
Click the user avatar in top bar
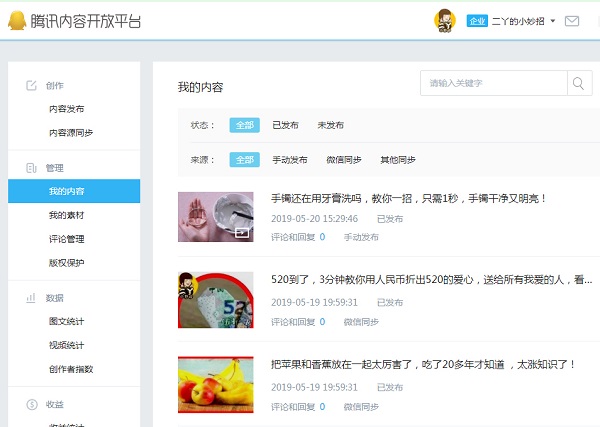[445, 20]
